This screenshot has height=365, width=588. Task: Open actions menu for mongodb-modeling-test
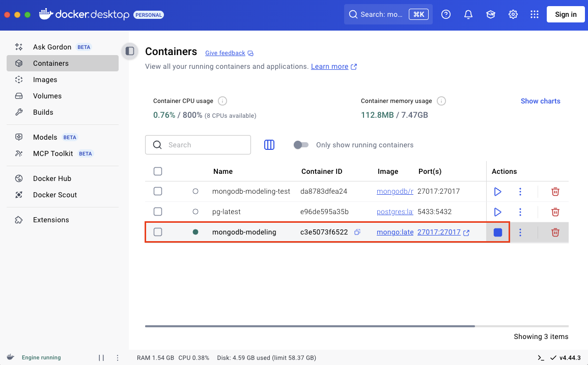click(x=520, y=191)
